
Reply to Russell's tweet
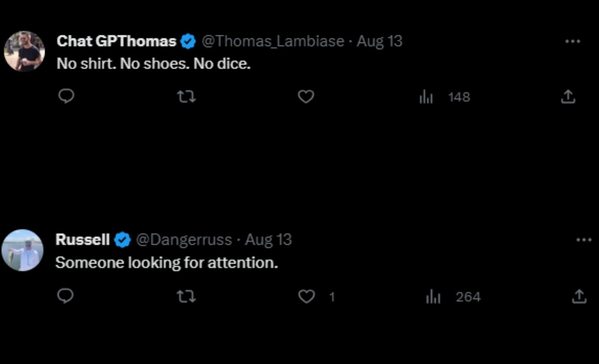(66, 296)
